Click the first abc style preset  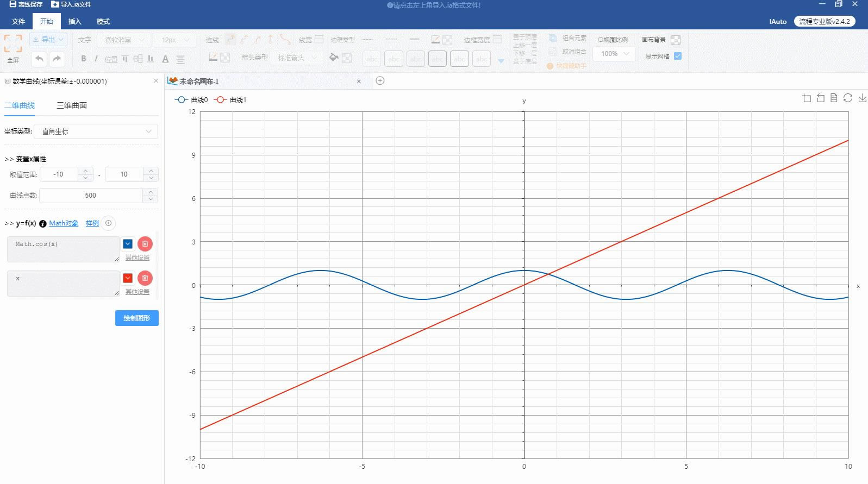coord(372,59)
